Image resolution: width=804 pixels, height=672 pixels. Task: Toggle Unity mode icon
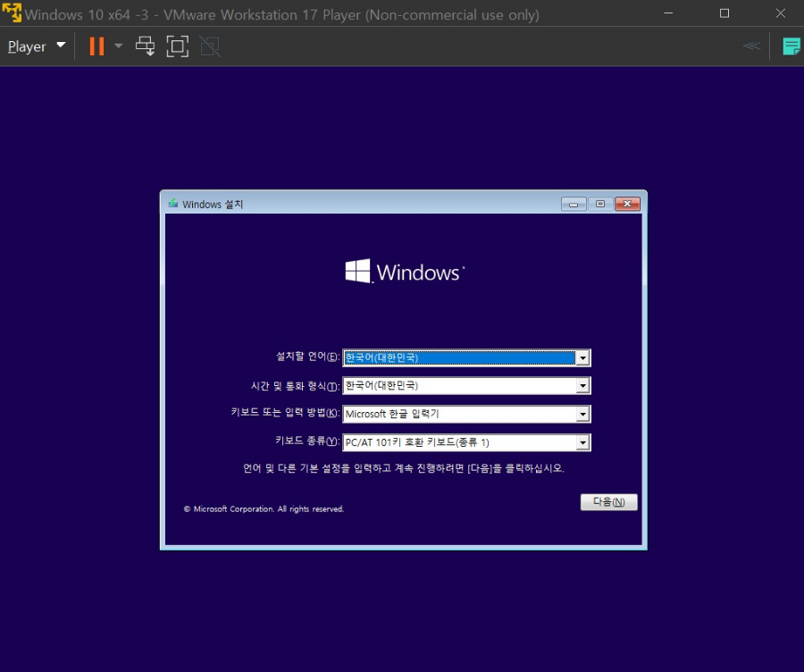coord(210,46)
